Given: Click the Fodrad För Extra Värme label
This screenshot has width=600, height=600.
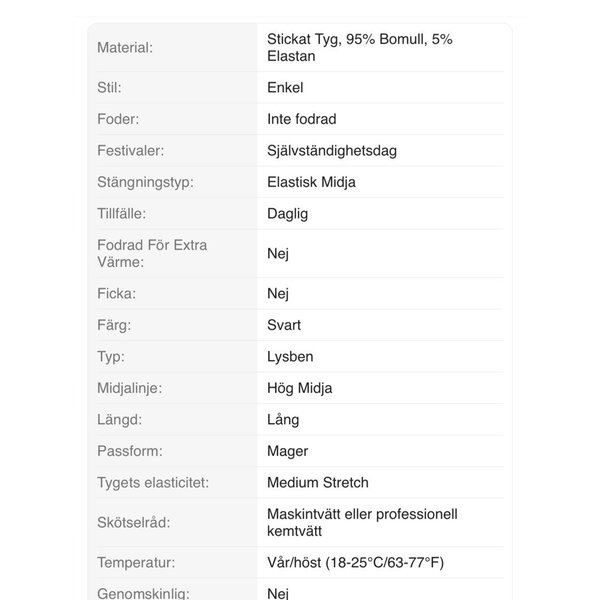Looking at the screenshot, I should 152,253.
